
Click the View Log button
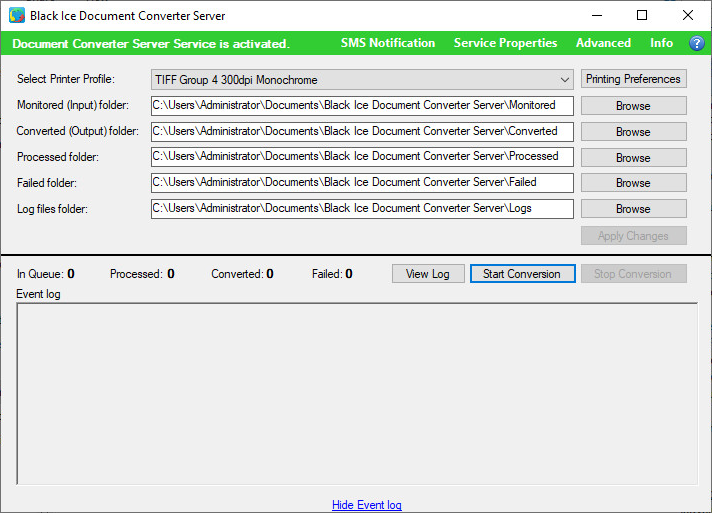[x=427, y=274]
